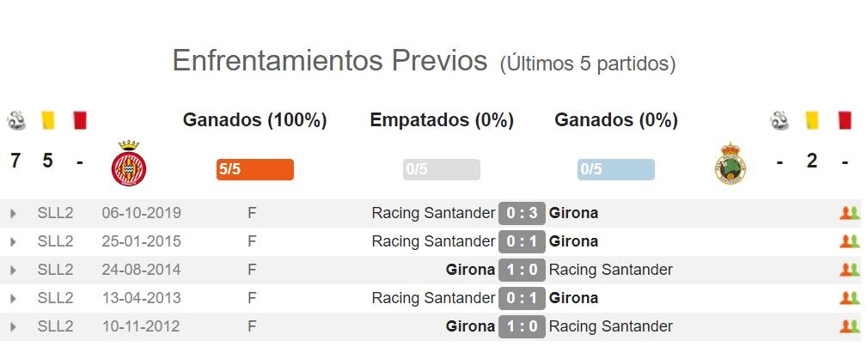This screenshot has width=868, height=353.
Task: Click the Girona club crest
Action: (128, 163)
